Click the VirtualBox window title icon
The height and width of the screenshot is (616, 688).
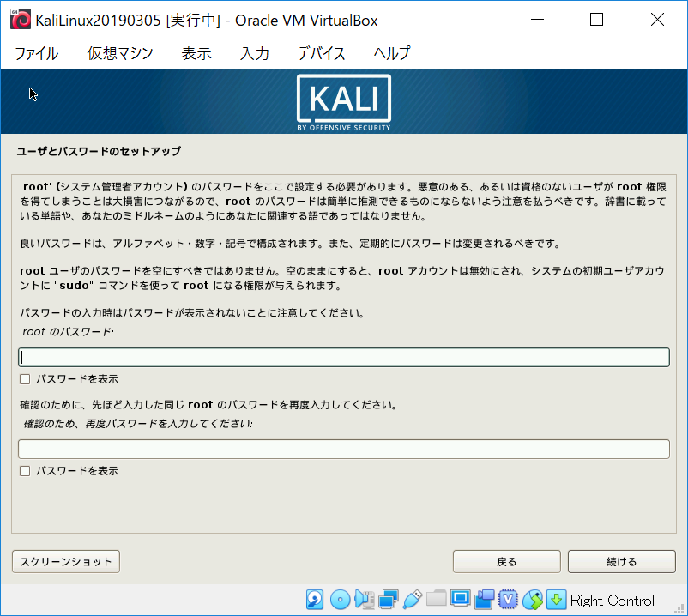[x=21, y=20]
